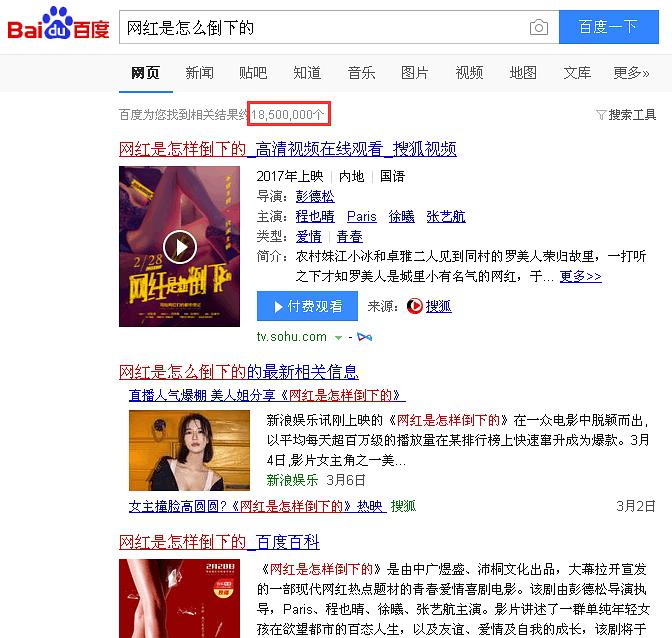672x638 pixels.
Task: Click the blue bow-tie icon after tv.sohu.com
Action: [x=364, y=337]
